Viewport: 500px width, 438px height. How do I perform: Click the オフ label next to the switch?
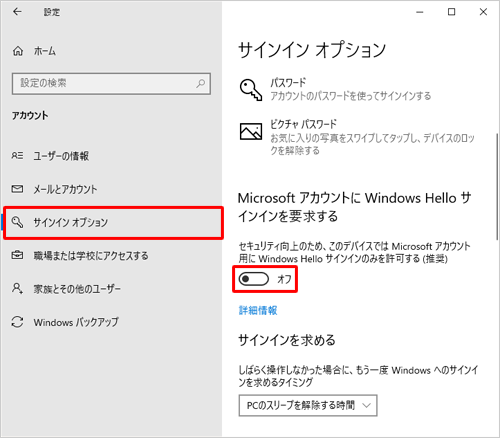click(284, 279)
